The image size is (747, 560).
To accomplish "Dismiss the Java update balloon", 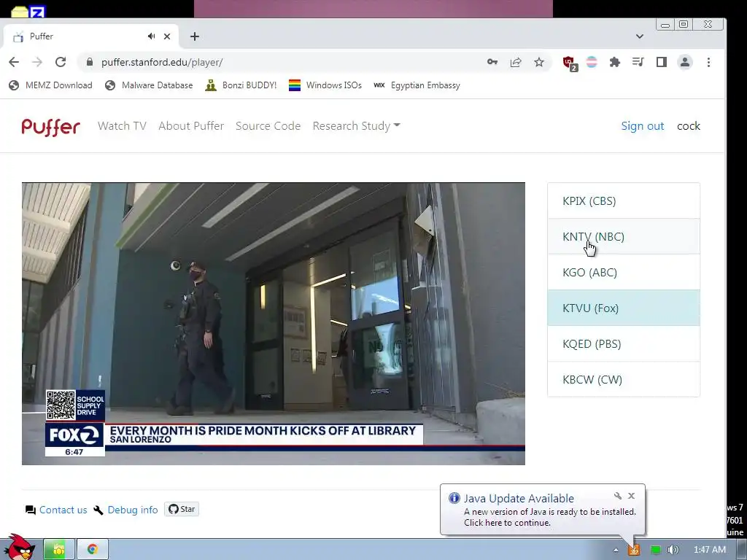I will pyautogui.click(x=631, y=496).
